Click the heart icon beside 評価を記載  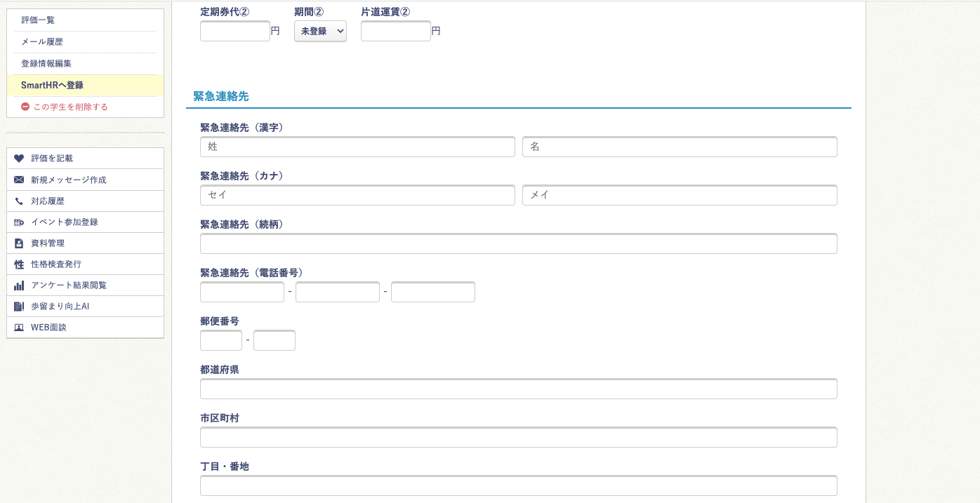click(x=19, y=159)
